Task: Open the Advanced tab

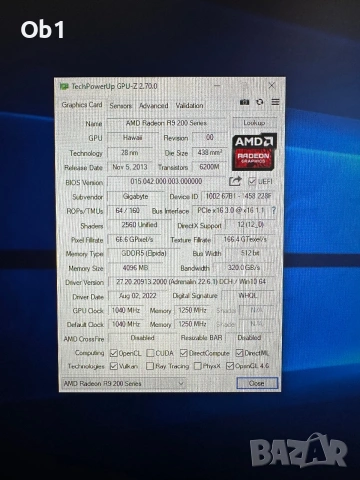Action: 153,106
